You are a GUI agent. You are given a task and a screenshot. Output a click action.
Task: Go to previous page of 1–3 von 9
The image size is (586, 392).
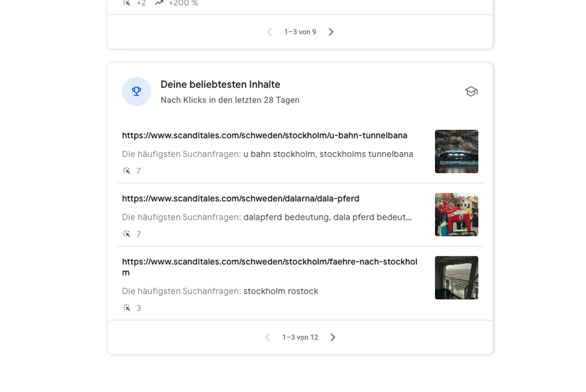tap(270, 32)
